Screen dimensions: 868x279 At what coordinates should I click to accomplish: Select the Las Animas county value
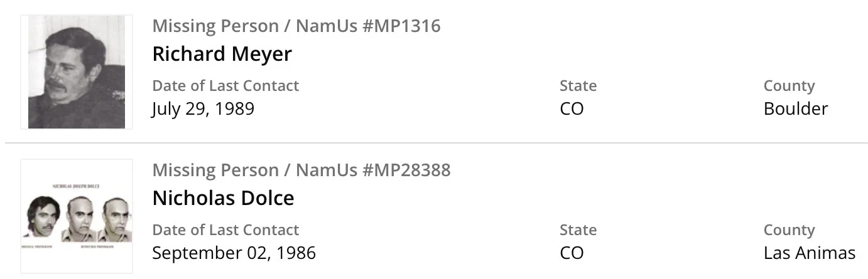coord(809,253)
